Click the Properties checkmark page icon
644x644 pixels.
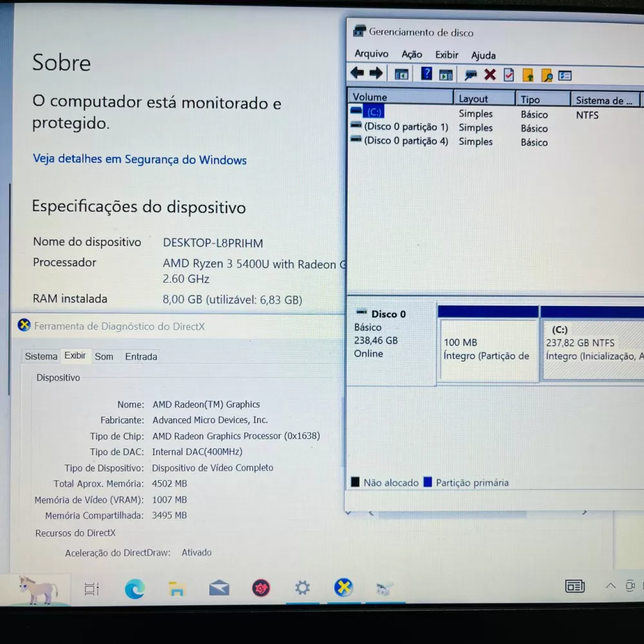509,75
